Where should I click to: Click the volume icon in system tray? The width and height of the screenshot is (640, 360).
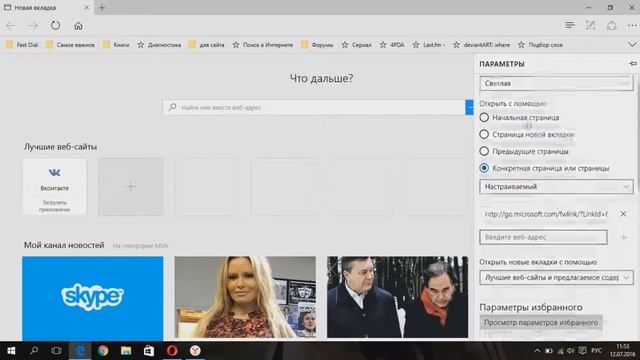pyautogui.click(x=571, y=351)
